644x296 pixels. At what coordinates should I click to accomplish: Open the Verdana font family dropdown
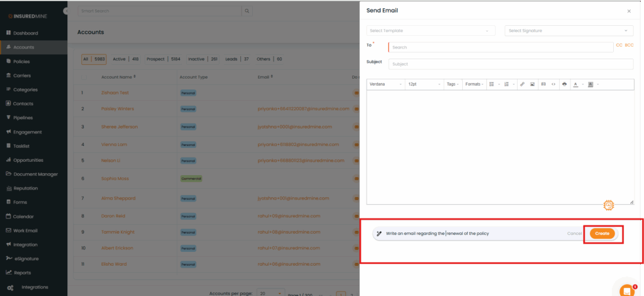pos(385,84)
